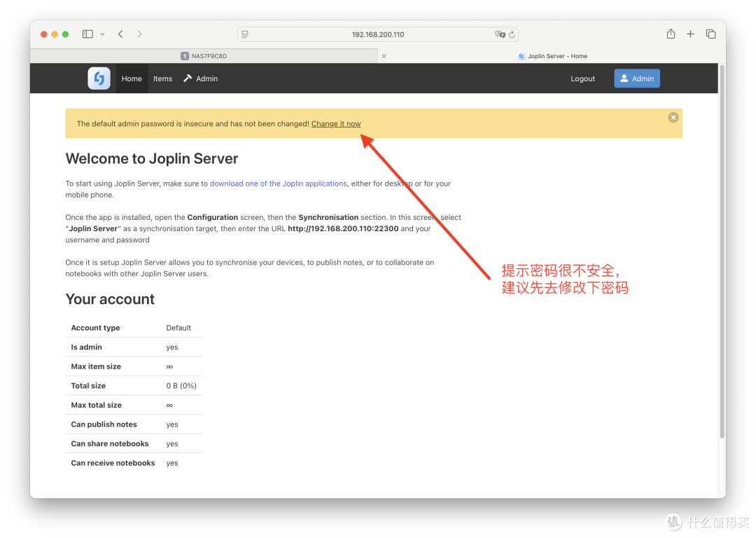Screen dimensions: 756x538
Task: Go back with the back arrow
Action: point(120,34)
